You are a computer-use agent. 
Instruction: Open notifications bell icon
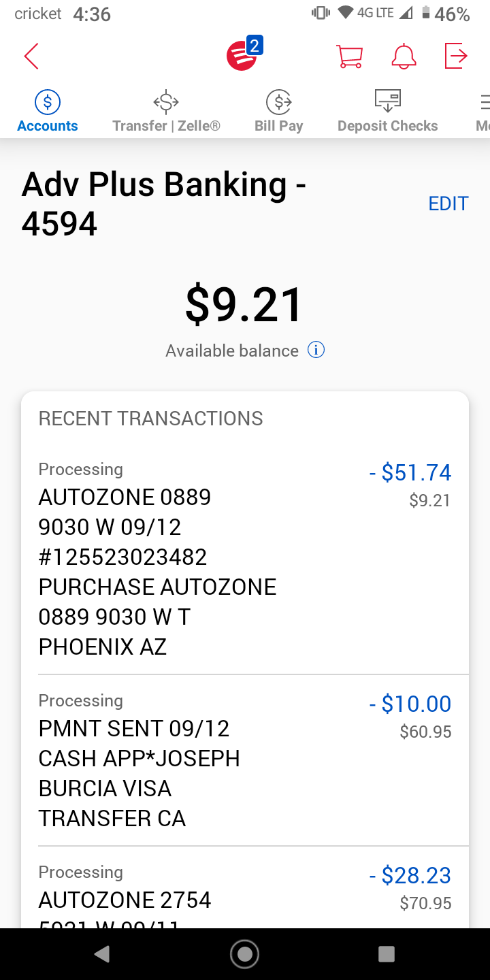point(404,56)
